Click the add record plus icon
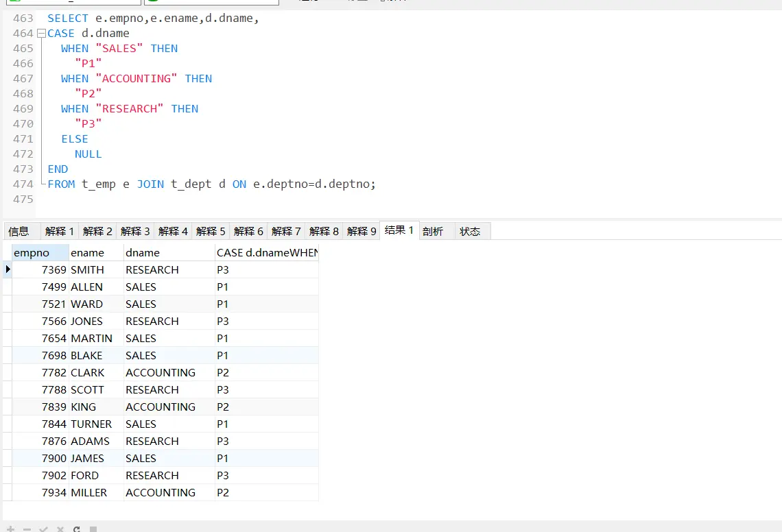Screen dimensions: 782x532 pyautogui.click(x=10, y=529)
